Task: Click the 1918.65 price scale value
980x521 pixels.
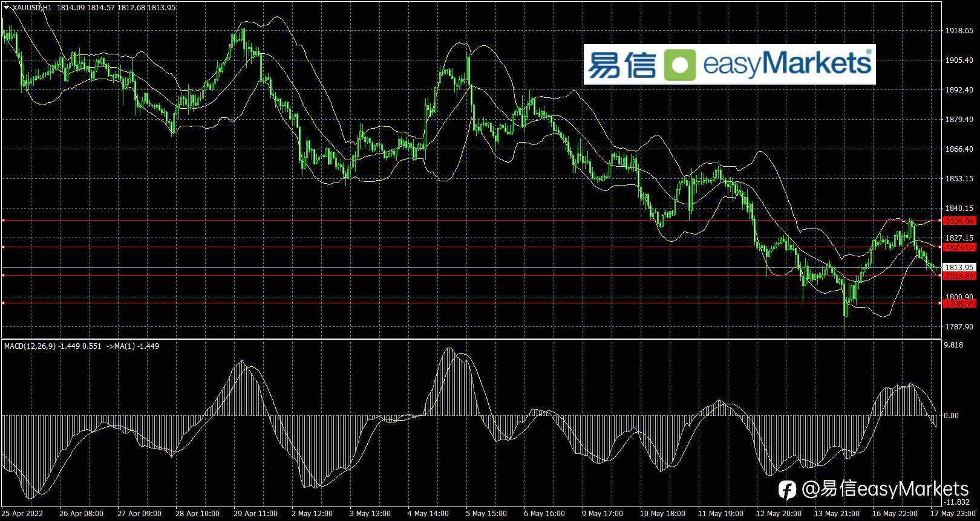Action: tap(959, 31)
